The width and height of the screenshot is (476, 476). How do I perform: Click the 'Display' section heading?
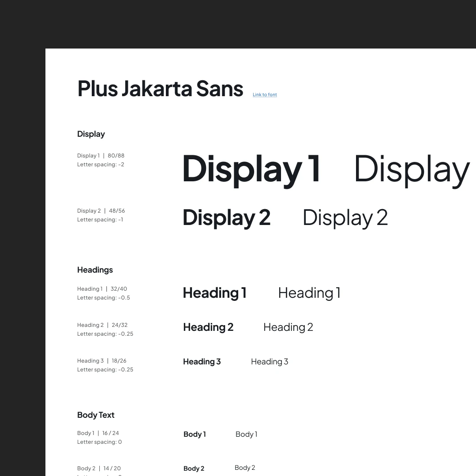pyautogui.click(x=91, y=134)
